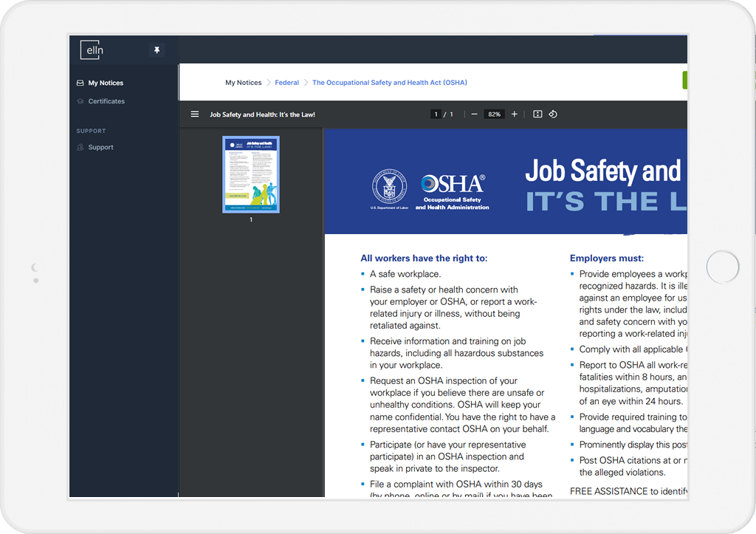Click the SUPPORT section label in sidebar
Viewport: 756px width, 534px height.
point(91,131)
